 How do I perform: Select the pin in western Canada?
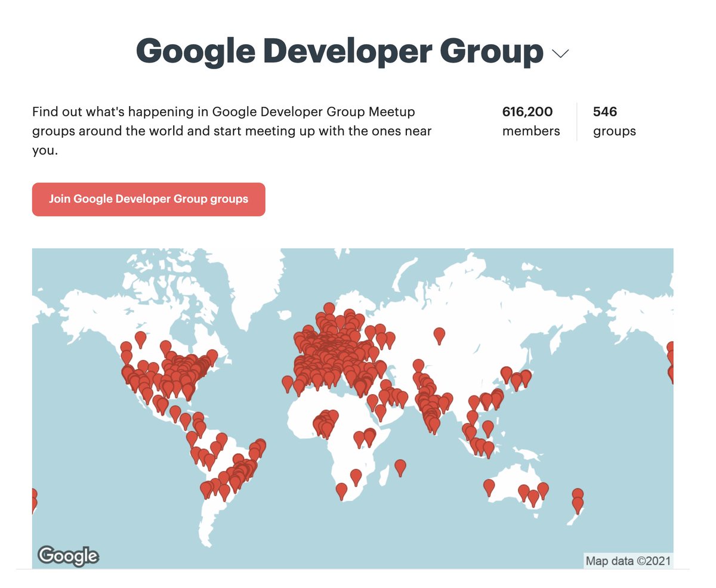(x=140, y=339)
